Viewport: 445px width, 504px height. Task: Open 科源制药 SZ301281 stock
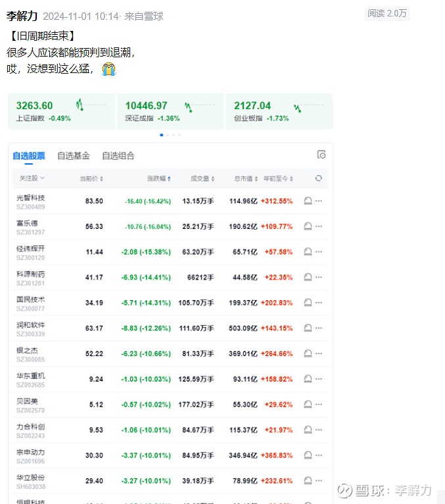coord(31,278)
